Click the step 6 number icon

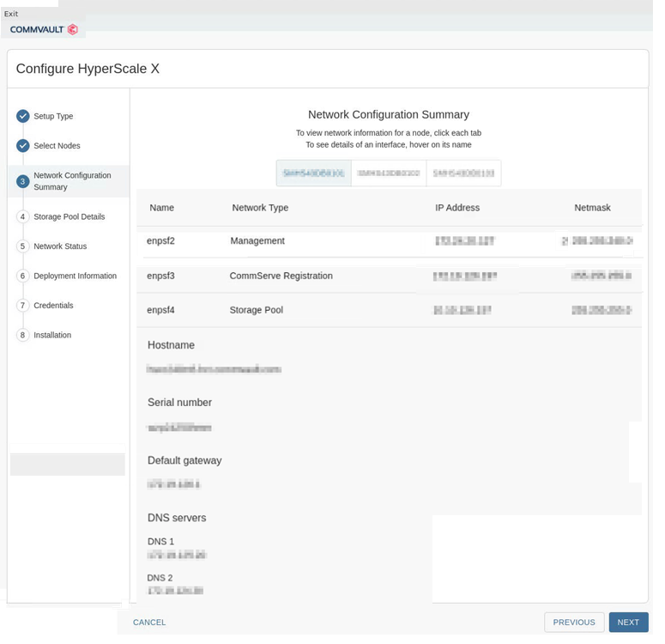click(23, 276)
